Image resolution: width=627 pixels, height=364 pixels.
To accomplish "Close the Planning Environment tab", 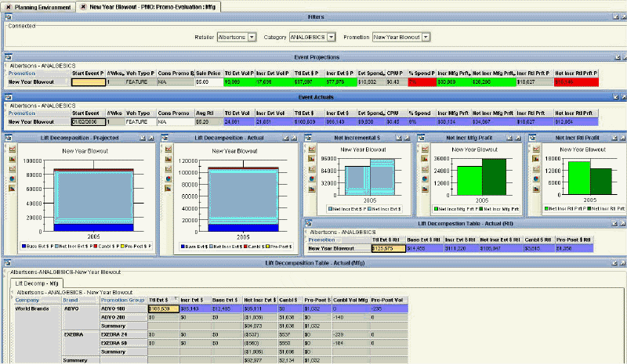I will pos(9,7).
